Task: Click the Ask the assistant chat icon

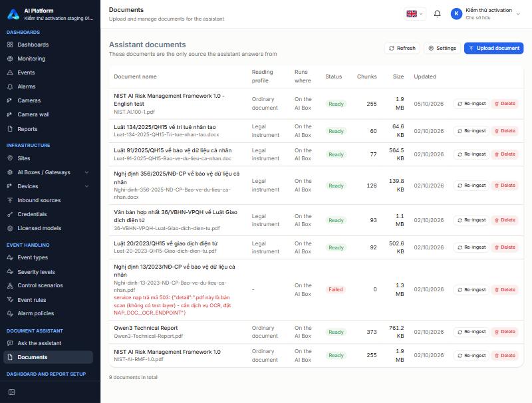Action: tap(10, 343)
